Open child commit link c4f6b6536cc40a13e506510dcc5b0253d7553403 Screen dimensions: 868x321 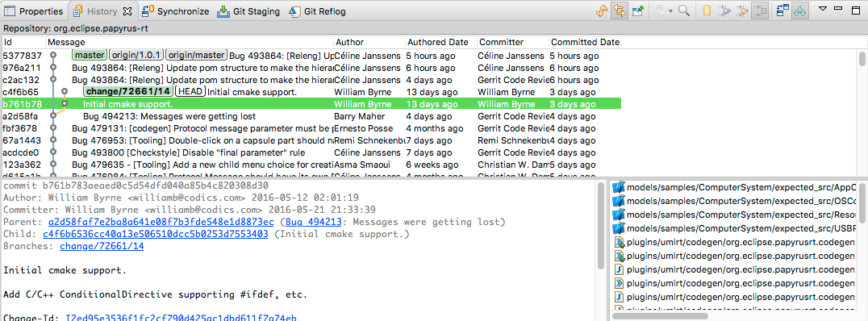tap(156, 234)
